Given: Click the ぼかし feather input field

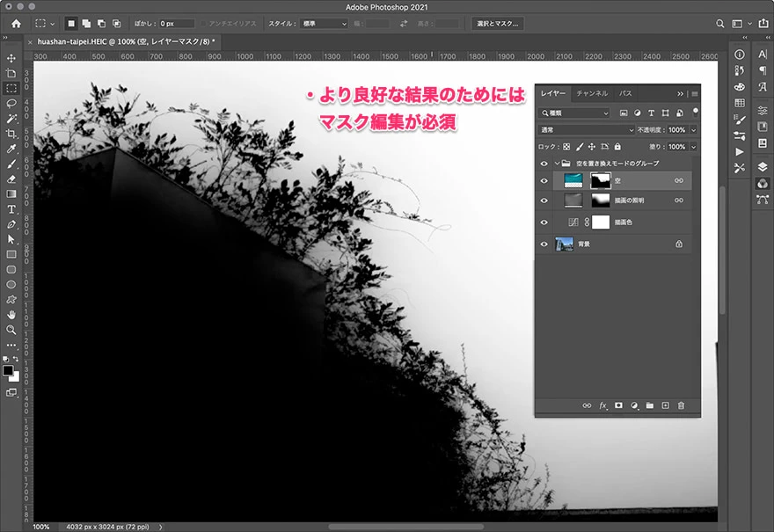Looking at the screenshot, I should coord(177,24).
